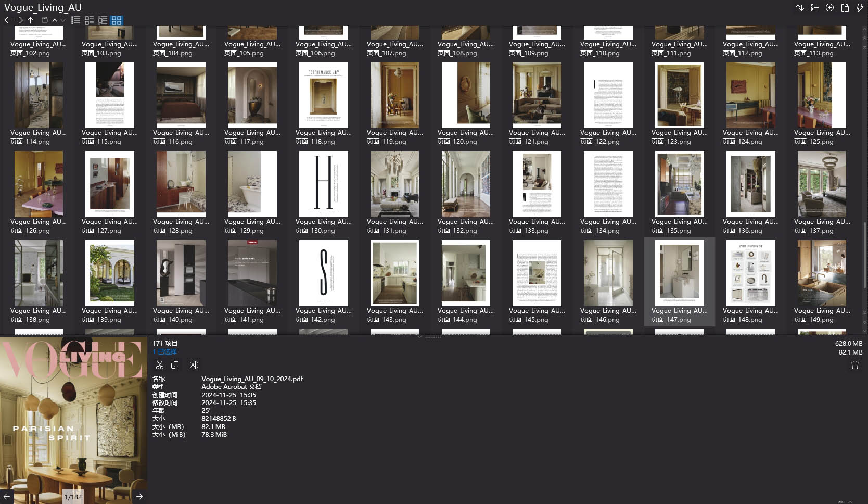Click file name label 页面_122.png
This screenshot has width=868, height=504.
coord(608,137)
